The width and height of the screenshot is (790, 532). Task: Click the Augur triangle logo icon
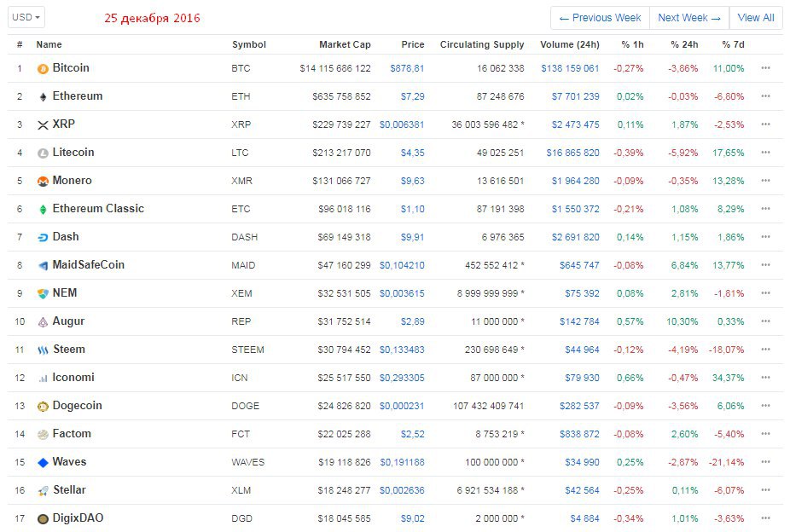pos(43,321)
